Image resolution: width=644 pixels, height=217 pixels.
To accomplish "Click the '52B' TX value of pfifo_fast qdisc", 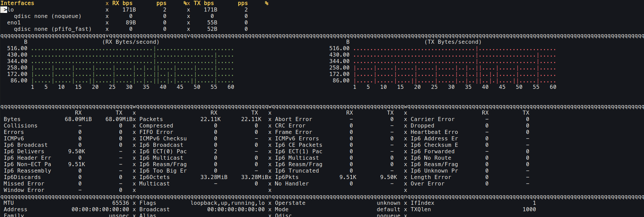I will tap(212, 29).
